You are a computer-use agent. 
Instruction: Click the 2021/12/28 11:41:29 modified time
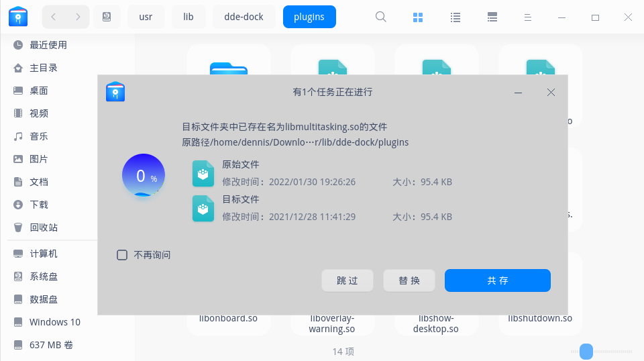[312, 217]
